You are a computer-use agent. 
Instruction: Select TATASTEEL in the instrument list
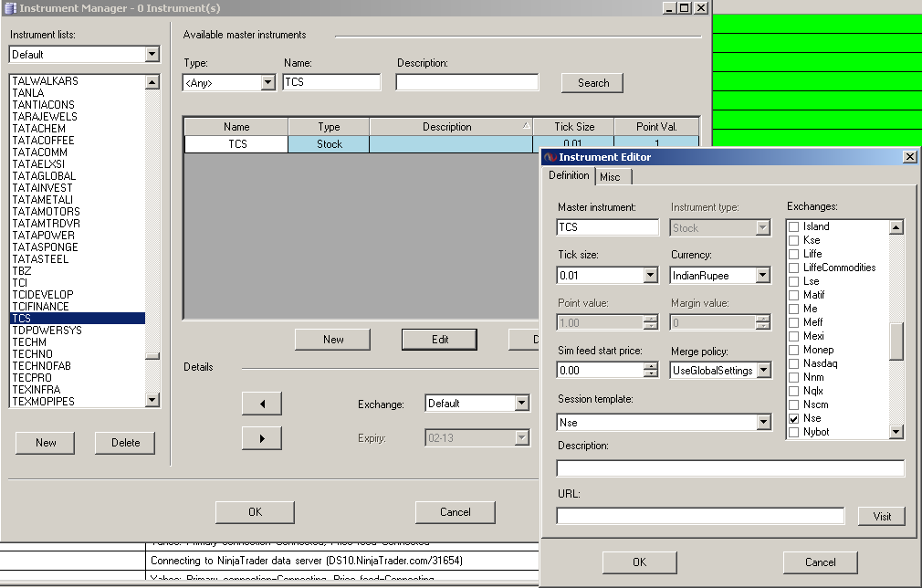(78, 259)
